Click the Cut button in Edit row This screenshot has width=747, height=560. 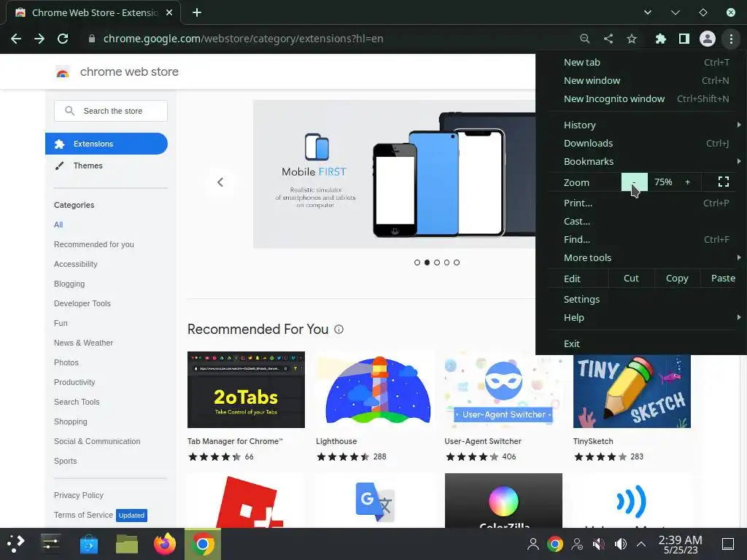(631, 279)
